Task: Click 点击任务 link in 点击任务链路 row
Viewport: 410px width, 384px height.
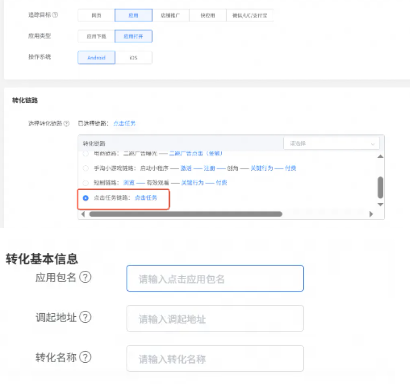Action: coord(146,198)
